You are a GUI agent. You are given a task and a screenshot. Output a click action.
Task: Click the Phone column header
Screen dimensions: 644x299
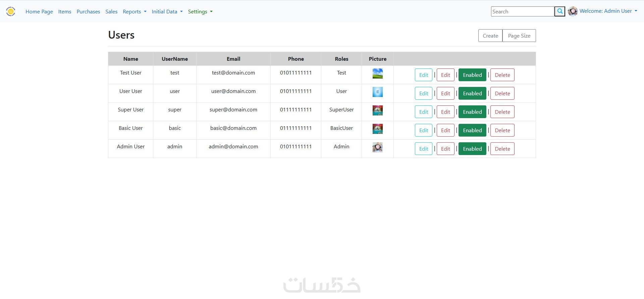pyautogui.click(x=296, y=59)
